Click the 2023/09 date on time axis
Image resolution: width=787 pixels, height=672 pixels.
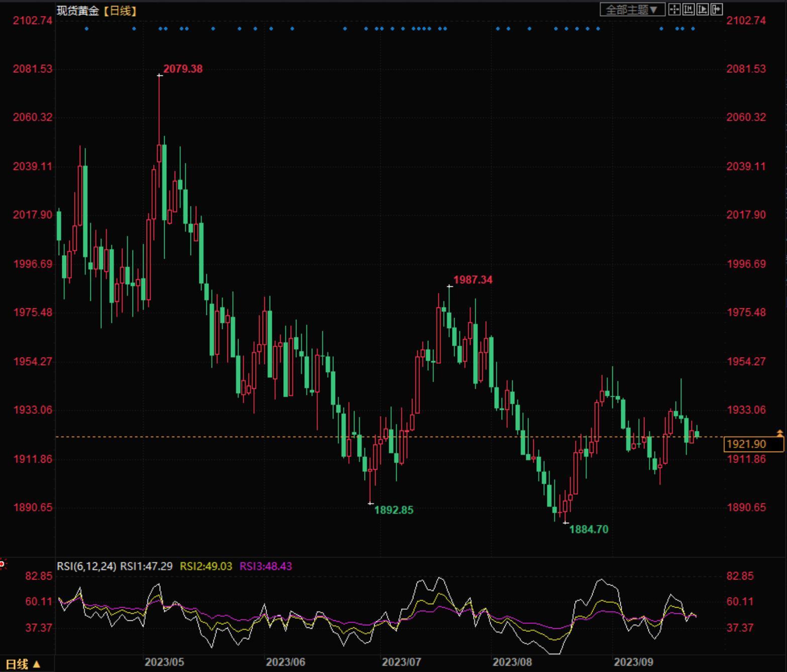(x=633, y=662)
